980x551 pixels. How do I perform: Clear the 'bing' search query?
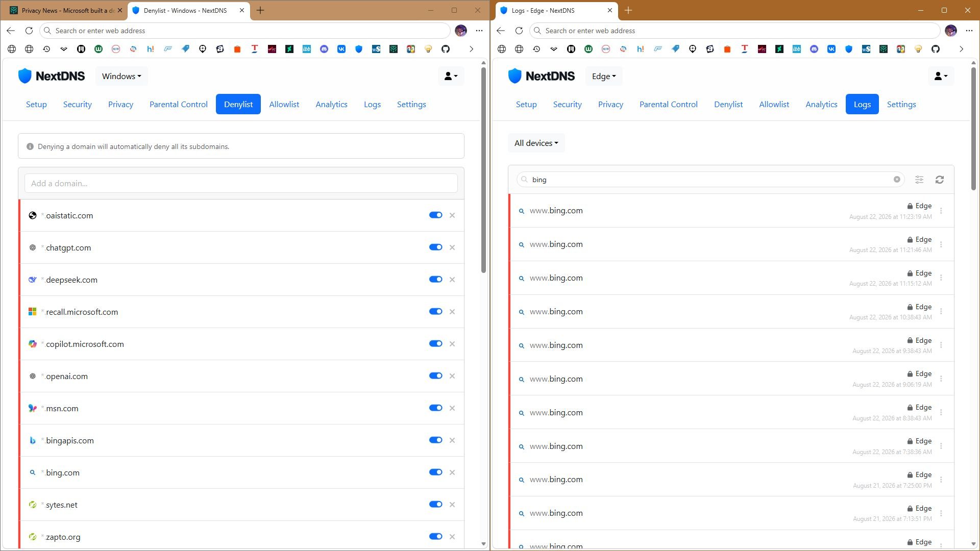click(897, 180)
